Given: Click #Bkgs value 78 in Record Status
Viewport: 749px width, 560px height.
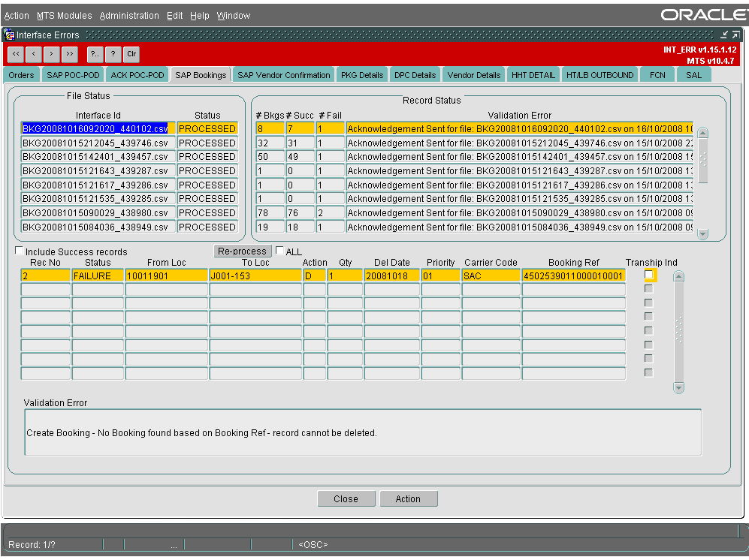Looking at the screenshot, I should click(x=270, y=213).
